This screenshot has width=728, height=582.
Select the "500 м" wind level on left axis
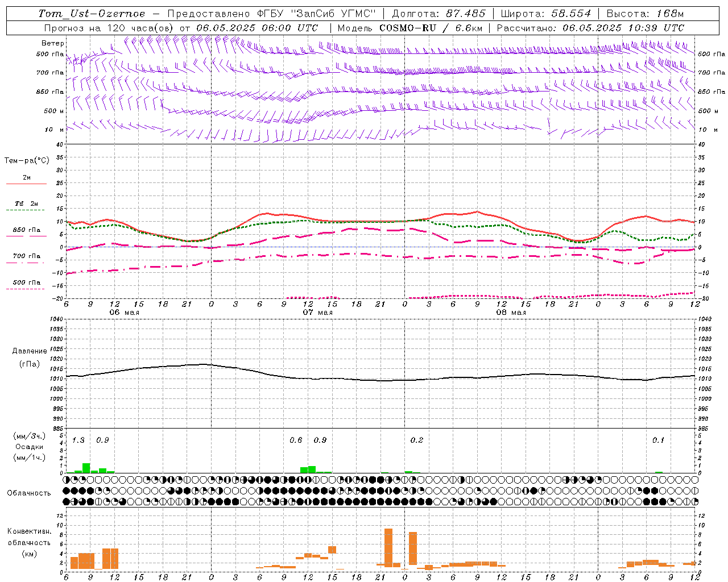(x=55, y=111)
